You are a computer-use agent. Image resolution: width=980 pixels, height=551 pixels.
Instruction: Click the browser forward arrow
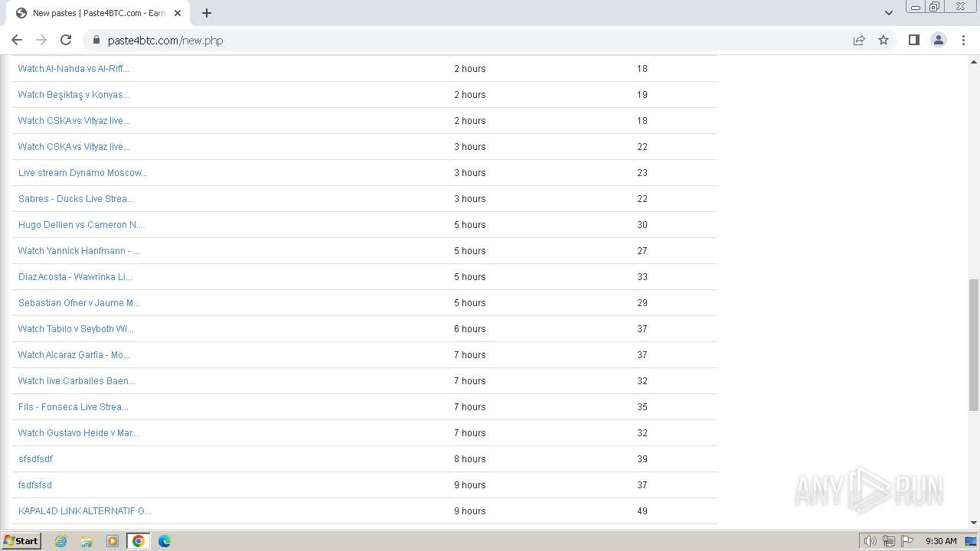tap(41, 40)
